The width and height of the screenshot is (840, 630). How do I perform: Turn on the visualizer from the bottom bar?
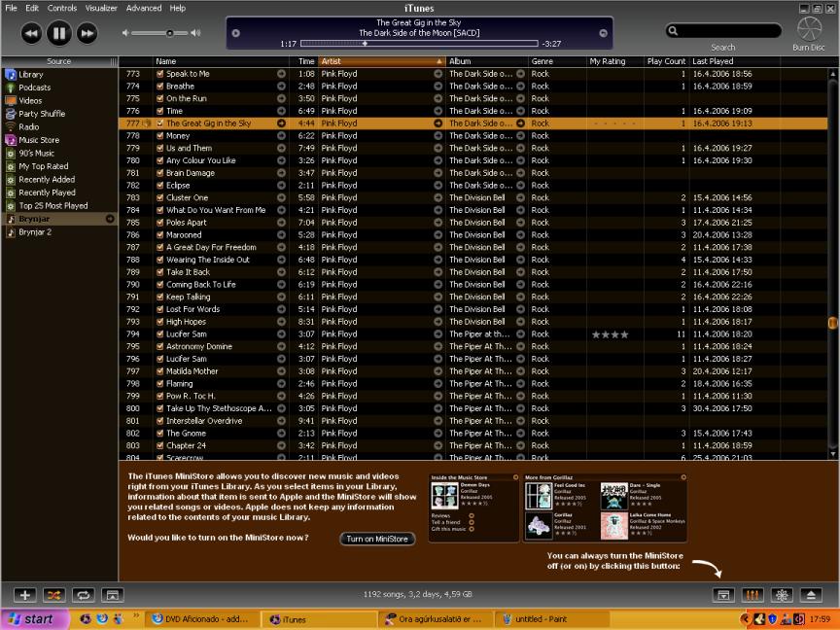click(x=782, y=595)
